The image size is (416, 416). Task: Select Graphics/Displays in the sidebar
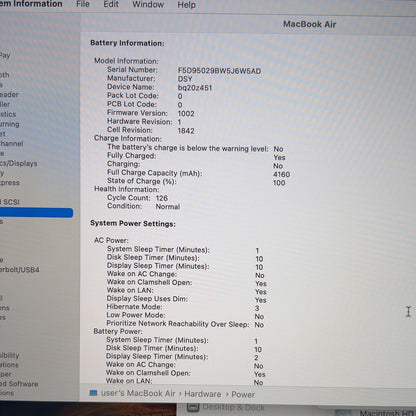point(18,163)
